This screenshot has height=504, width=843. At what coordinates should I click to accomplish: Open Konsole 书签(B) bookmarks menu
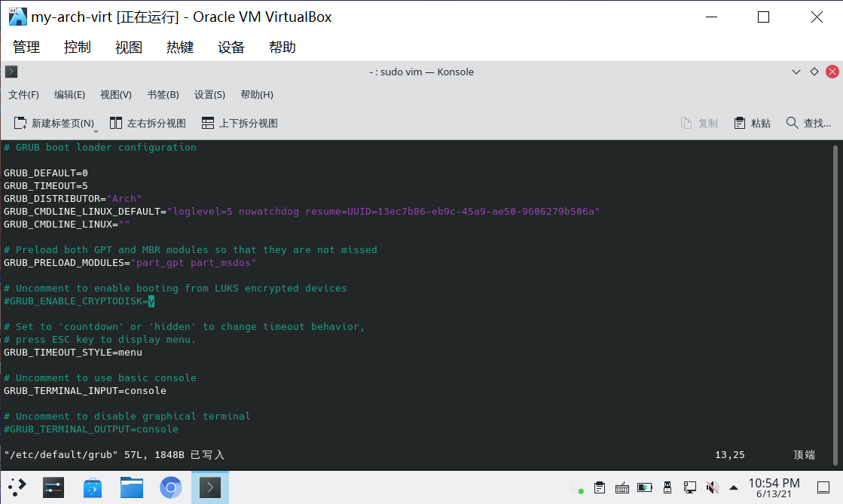point(163,95)
